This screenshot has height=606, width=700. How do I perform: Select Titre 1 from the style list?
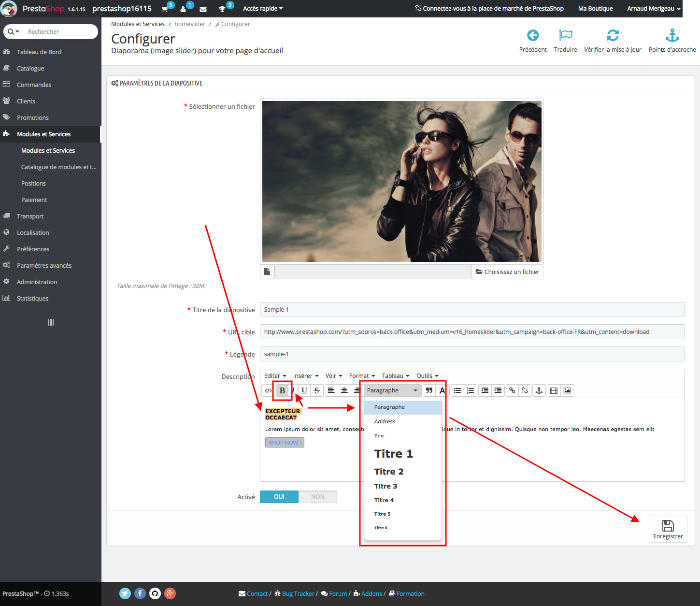coord(393,453)
